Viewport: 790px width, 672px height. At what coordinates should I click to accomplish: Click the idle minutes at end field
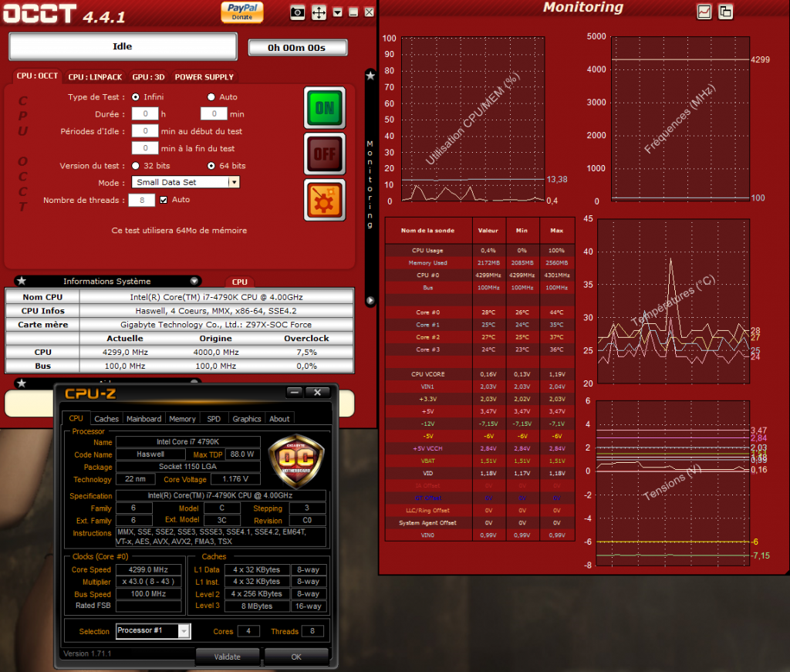point(145,148)
